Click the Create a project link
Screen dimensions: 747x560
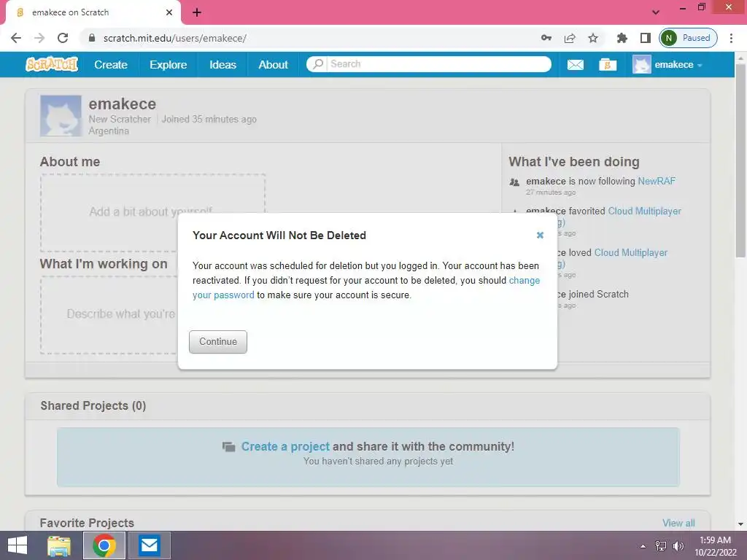285,446
